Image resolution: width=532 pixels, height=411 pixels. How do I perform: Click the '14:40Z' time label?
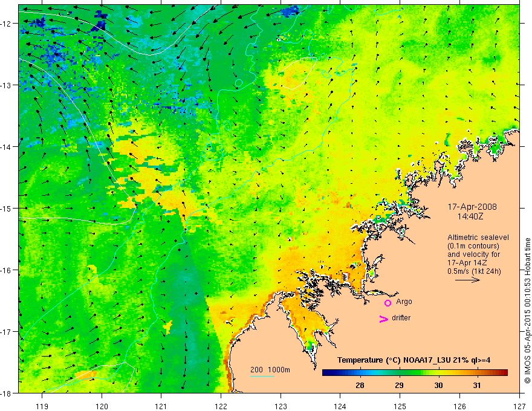[470, 216]
